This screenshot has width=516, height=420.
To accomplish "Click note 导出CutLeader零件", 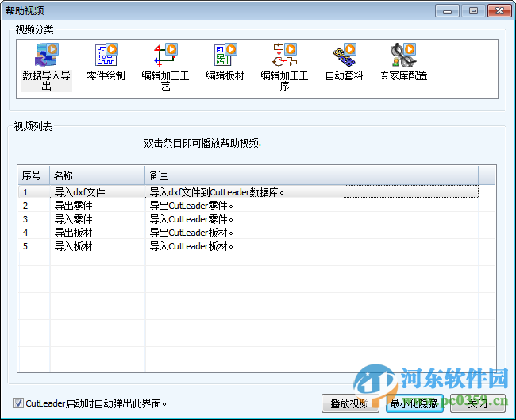I will 191,206.
